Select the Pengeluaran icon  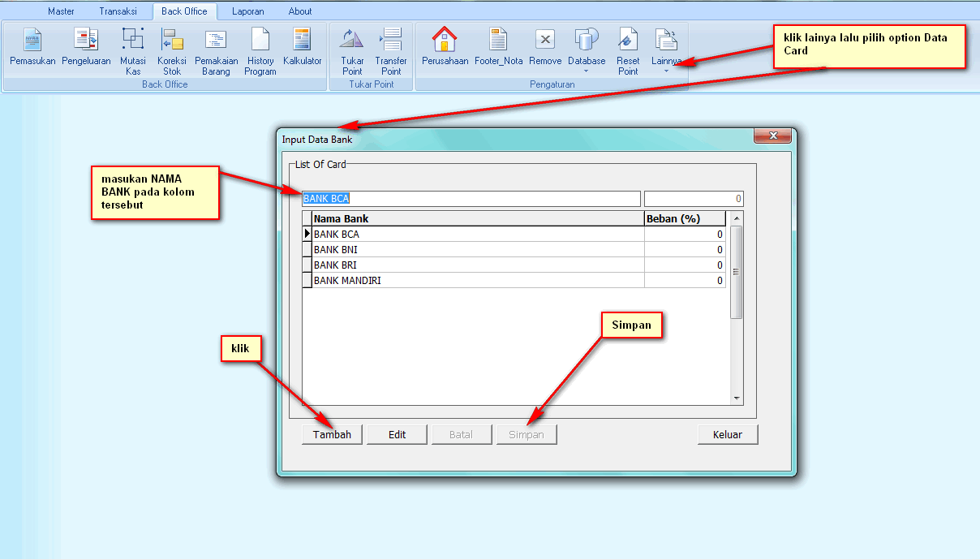[85, 49]
